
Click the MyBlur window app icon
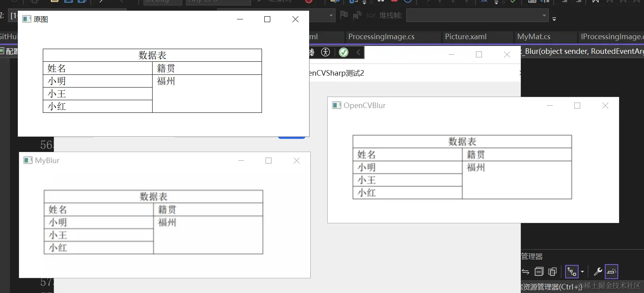click(x=28, y=160)
